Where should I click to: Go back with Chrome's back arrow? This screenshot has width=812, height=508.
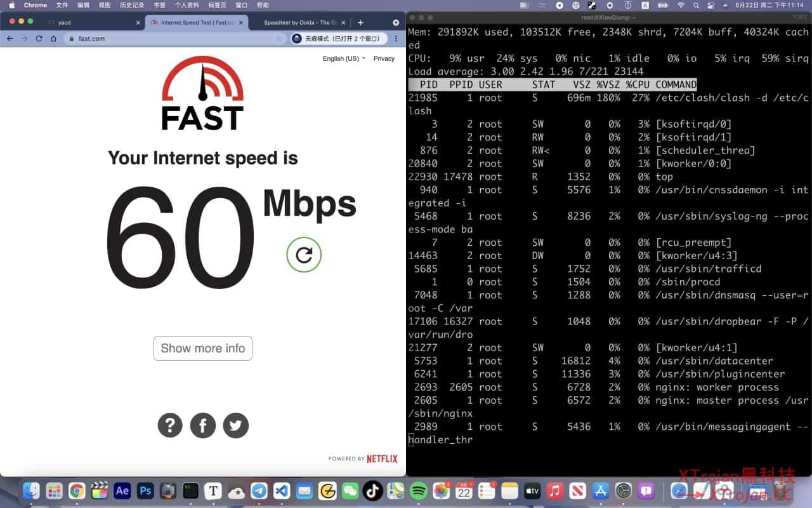click(x=10, y=39)
